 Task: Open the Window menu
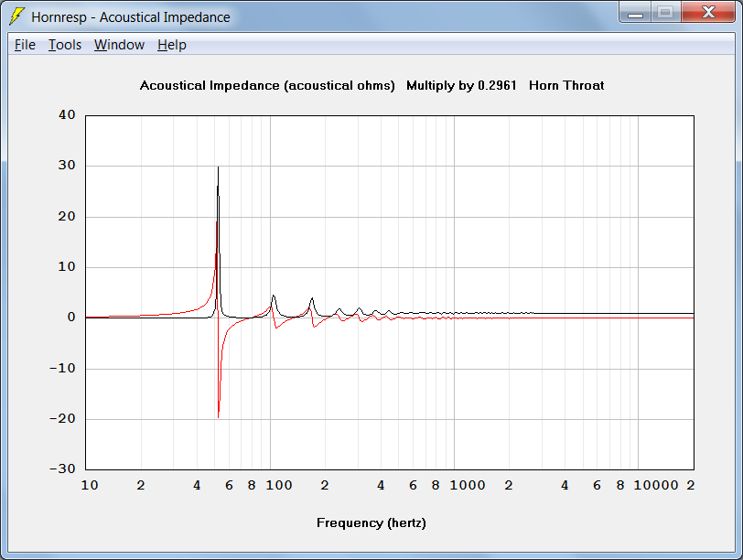pos(119,45)
